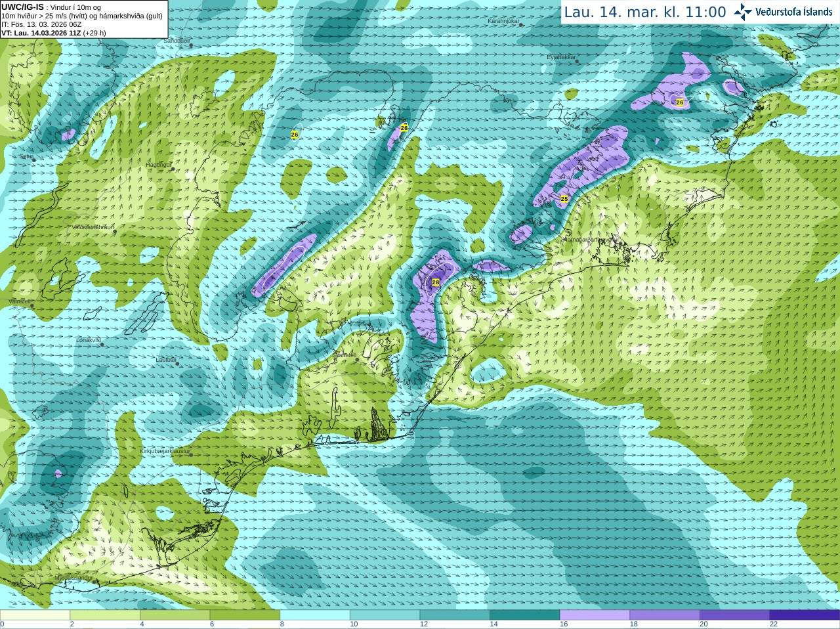
Task: Select the Sandbúðir station label
Action: (x=177, y=41)
